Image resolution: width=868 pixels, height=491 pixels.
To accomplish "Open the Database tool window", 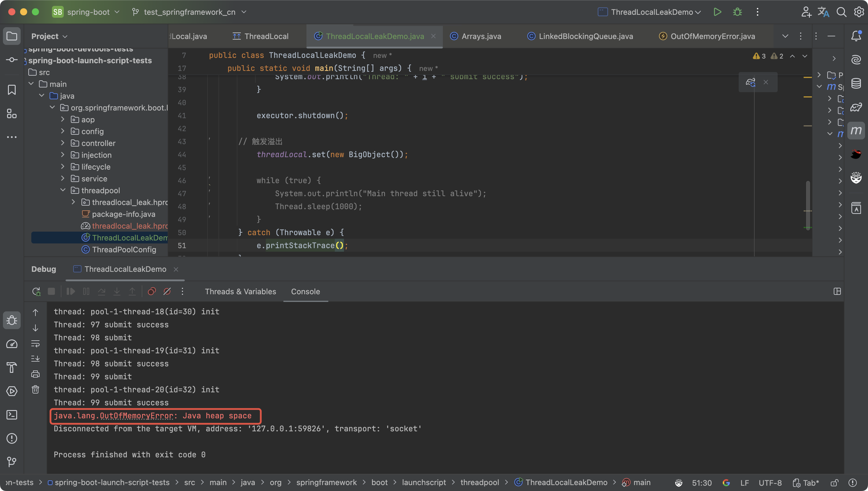I will coord(856,83).
